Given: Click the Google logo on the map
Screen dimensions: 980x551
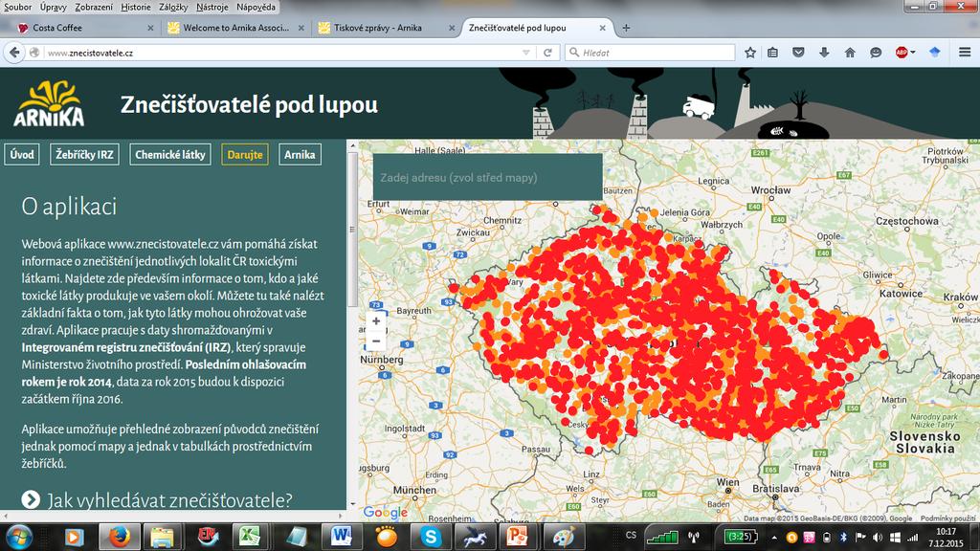Looking at the screenshot, I should (385, 513).
